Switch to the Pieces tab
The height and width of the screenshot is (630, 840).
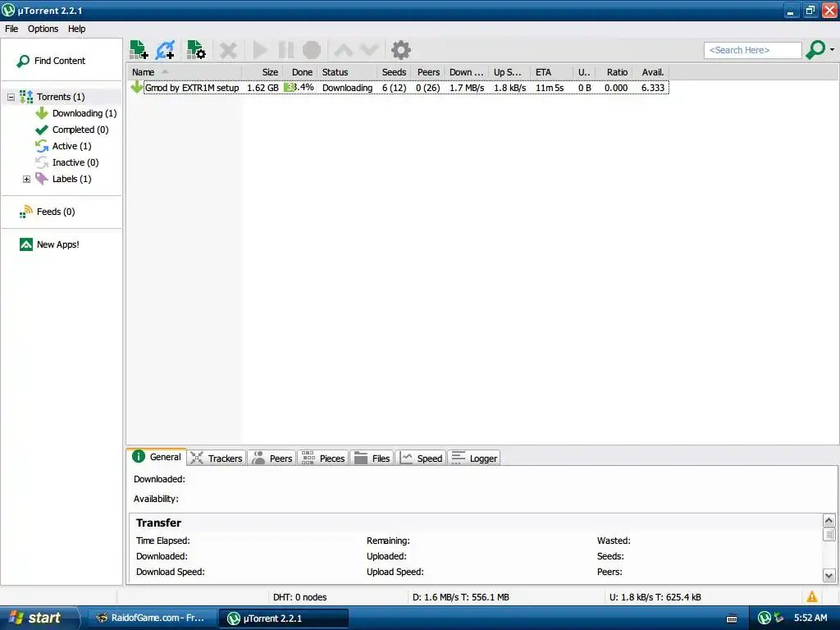pyautogui.click(x=323, y=458)
